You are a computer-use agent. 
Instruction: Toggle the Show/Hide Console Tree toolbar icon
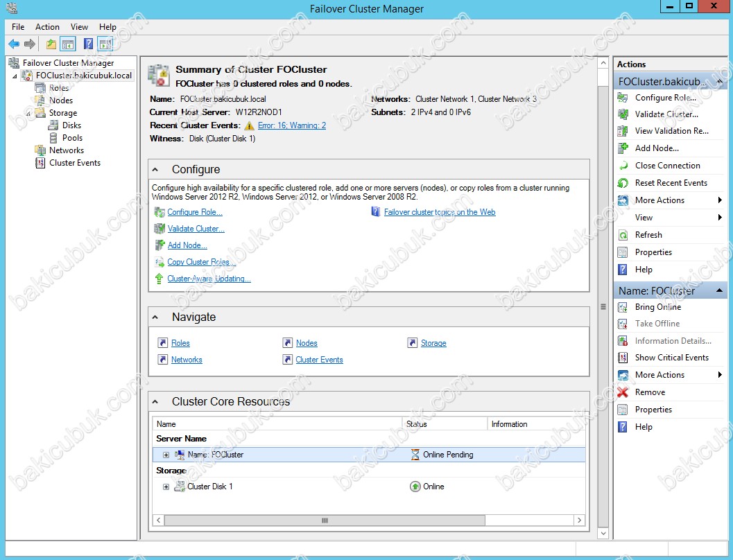coord(68,44)
